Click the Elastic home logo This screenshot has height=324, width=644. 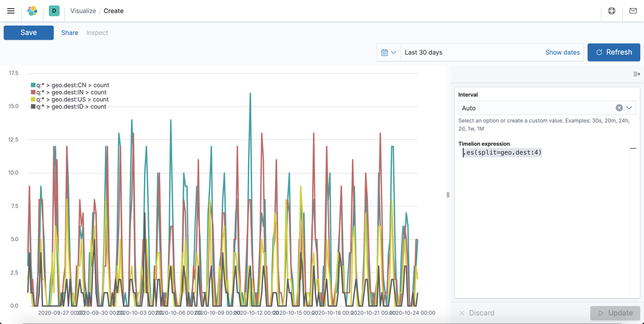(32, 11)
